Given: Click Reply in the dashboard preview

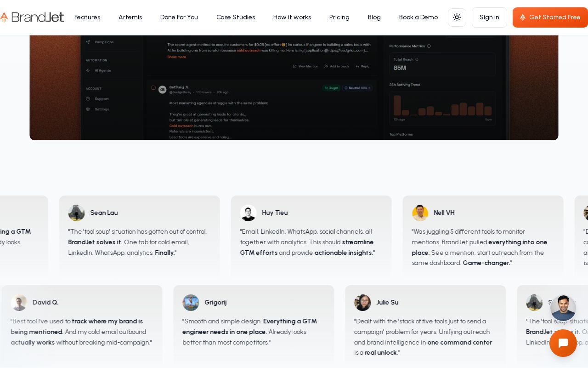Looking at the screenshot, I should (362, 66).
